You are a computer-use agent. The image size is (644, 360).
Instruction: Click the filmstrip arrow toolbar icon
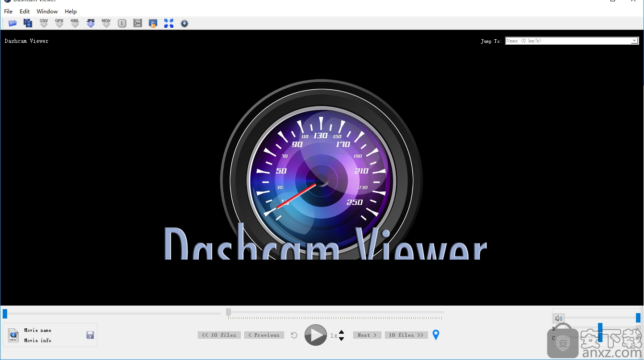(138, 23)
